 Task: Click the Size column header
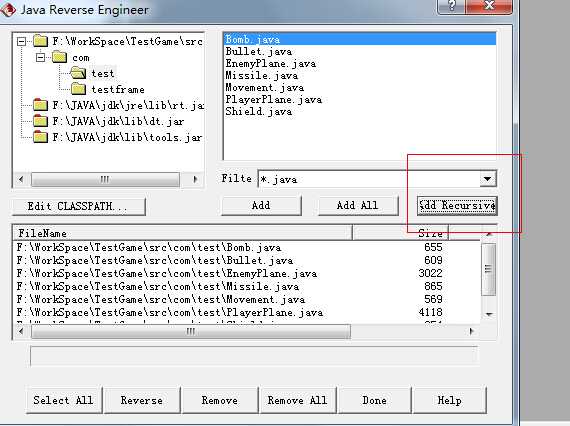pyautogui.click(x=401, y=233)
